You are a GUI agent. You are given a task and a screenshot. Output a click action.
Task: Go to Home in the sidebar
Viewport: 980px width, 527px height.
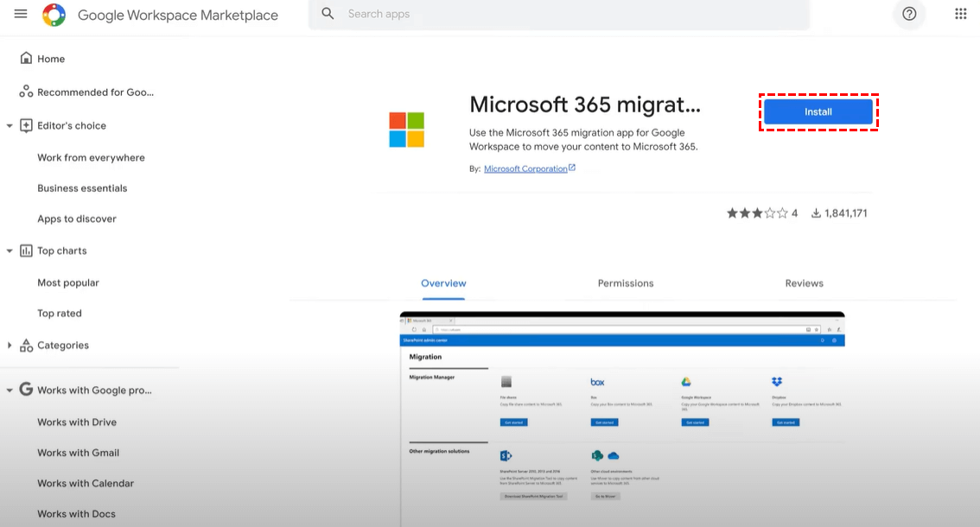51,59
